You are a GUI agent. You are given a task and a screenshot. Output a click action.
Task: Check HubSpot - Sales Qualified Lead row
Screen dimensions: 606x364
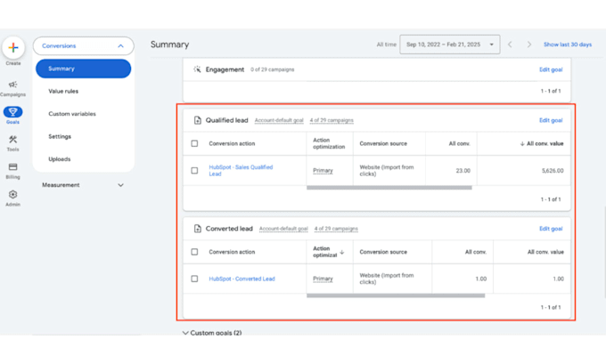tap(194, 170)
